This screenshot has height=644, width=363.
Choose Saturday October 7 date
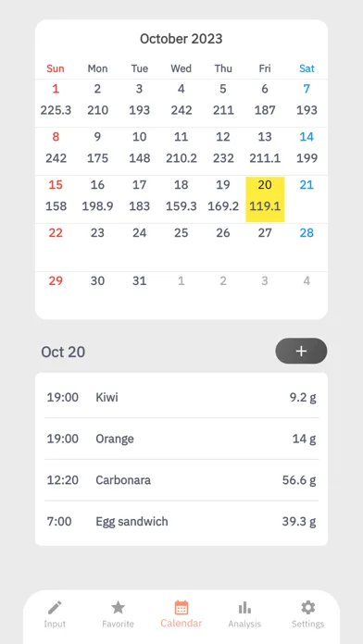(x=307, y=103)
